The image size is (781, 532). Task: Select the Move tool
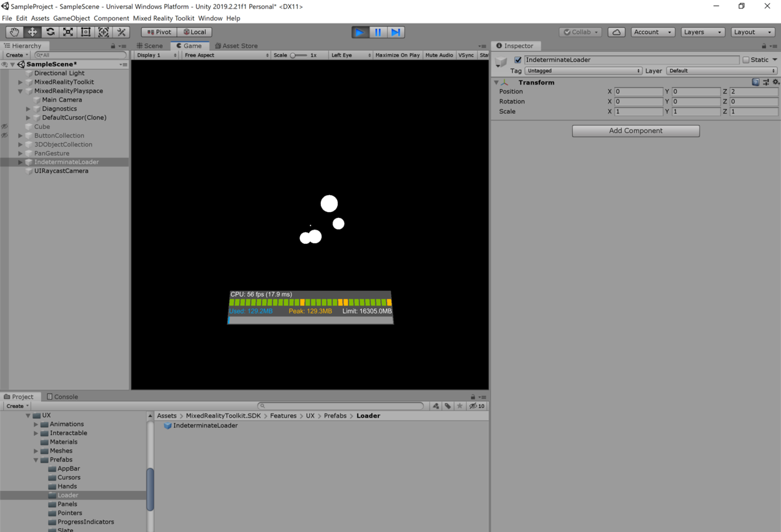[32, 32]
